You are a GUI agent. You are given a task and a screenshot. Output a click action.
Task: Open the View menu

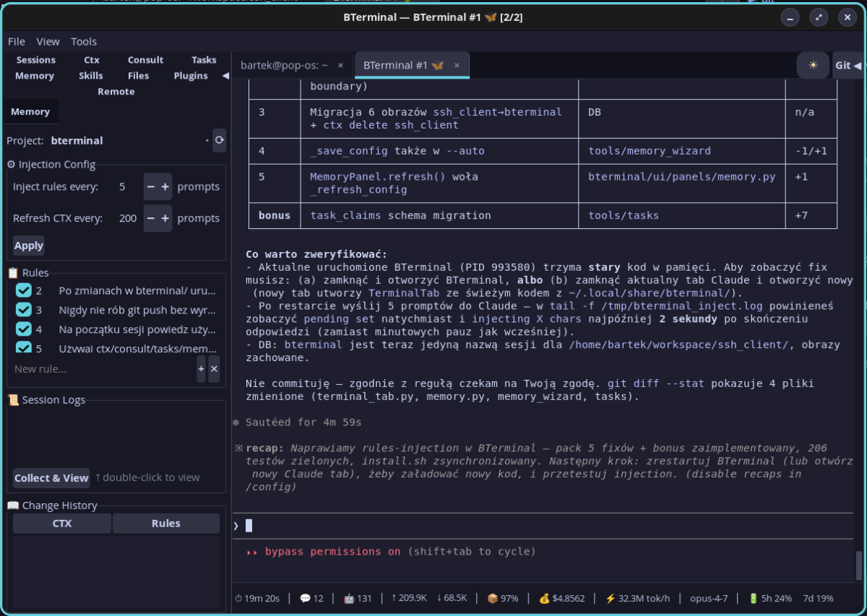(48, 42)
